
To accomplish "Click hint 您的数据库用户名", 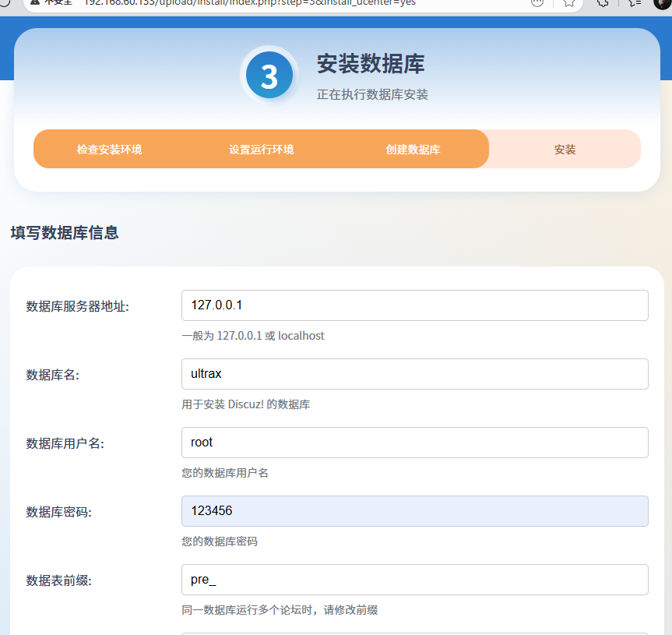I will (225, 473).
